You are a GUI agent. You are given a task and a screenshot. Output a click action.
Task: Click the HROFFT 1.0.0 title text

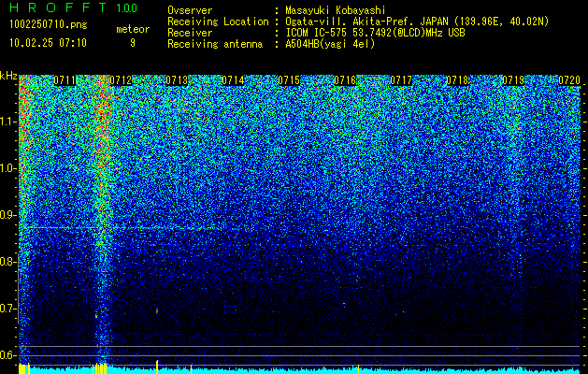tap(73, 7)
